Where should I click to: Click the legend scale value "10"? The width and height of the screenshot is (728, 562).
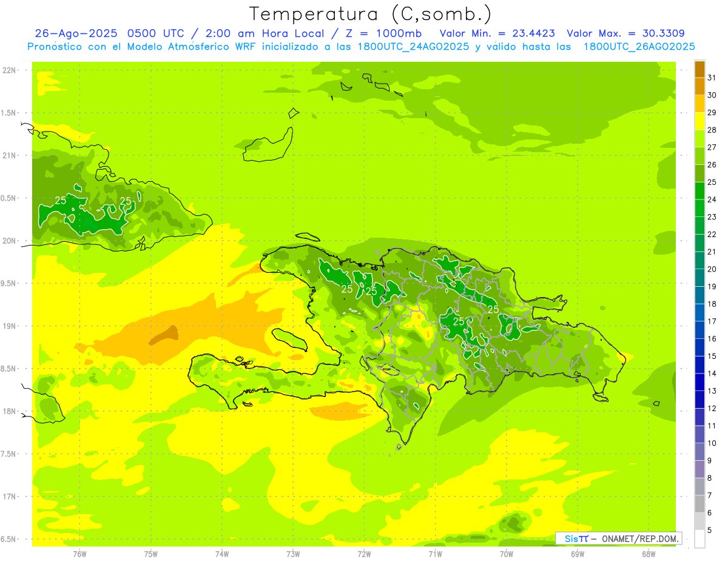pos(712,443)
